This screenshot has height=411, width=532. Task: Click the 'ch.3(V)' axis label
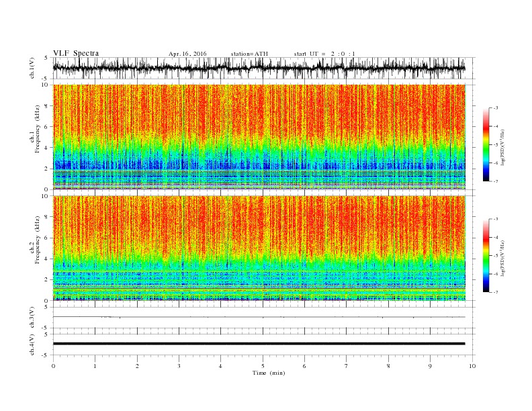[x=32, y=318]
